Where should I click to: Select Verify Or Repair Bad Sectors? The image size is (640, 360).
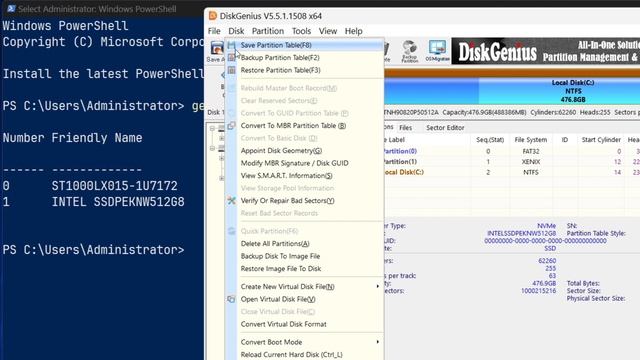point(304,200)
